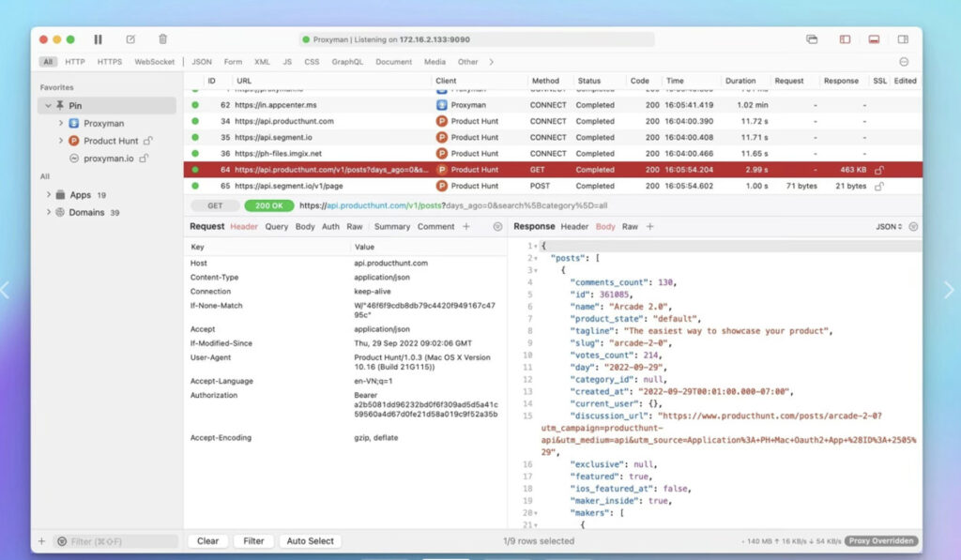Screen dimensions: 961x560
Task: Click the Clear button
Action: (207, 541)
